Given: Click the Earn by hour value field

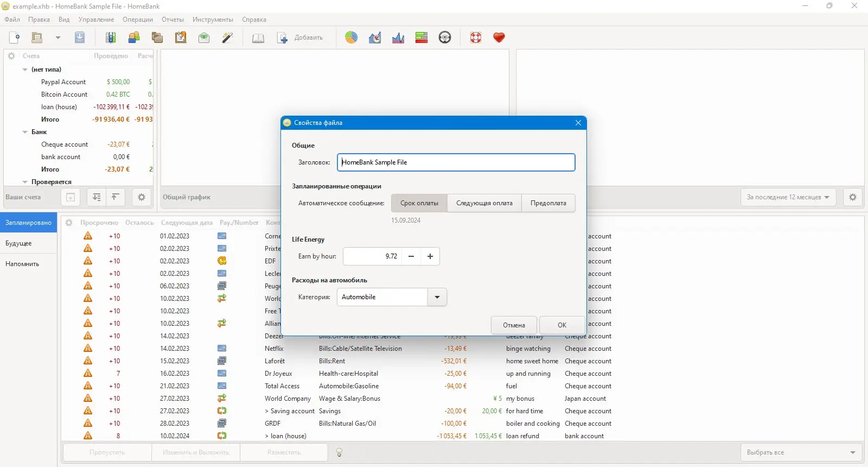Looking at the screenshot, I should [372, 256].
